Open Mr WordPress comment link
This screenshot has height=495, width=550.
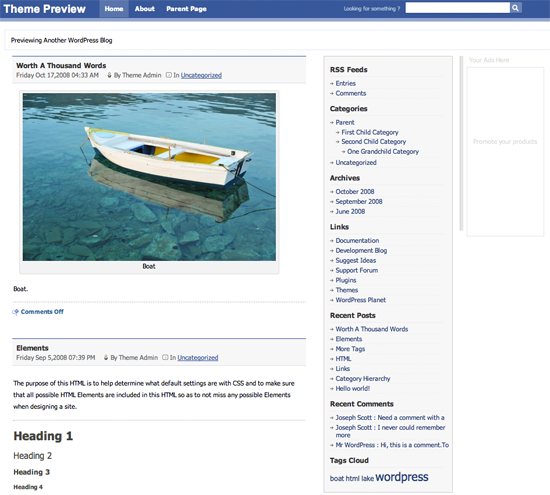click(392, 445)
